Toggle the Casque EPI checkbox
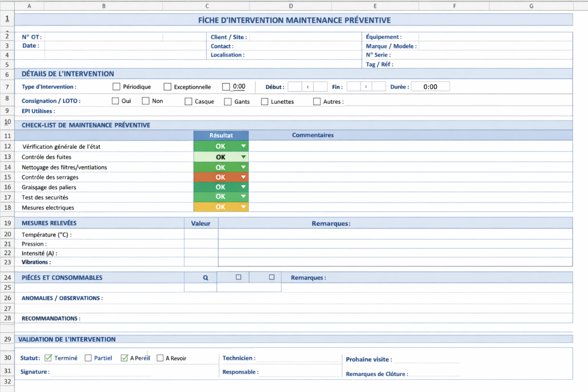 point(188,101)
